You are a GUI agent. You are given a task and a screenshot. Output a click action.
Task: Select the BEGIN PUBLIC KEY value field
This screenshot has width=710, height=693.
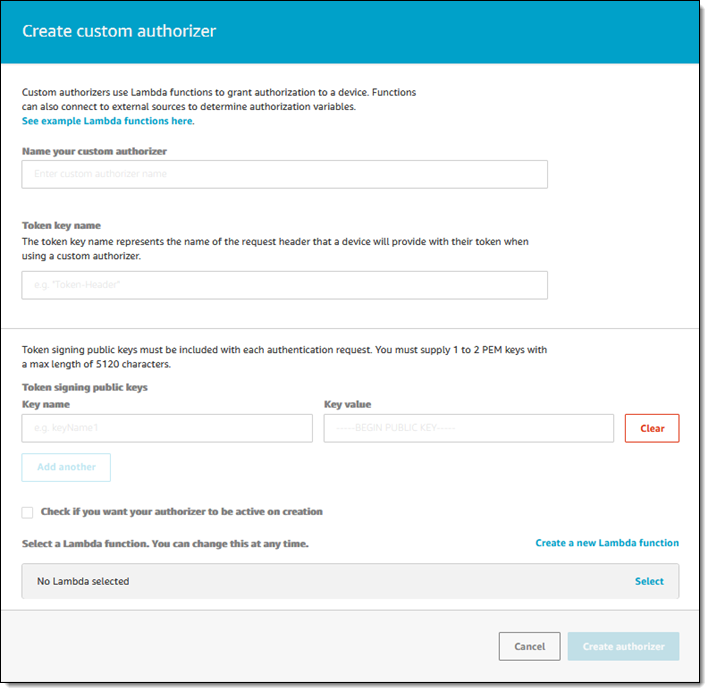pyautogui.click(x=468, y=428)
